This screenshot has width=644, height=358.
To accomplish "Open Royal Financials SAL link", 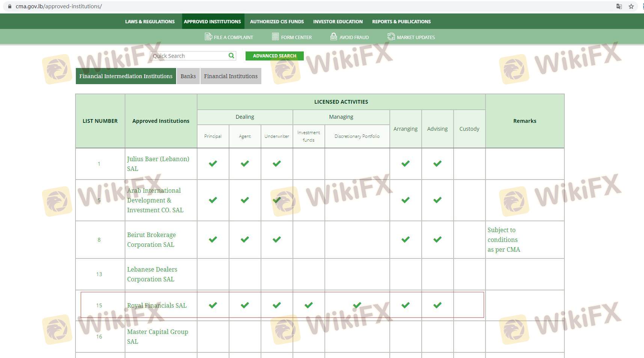I will tap(157, 305).
